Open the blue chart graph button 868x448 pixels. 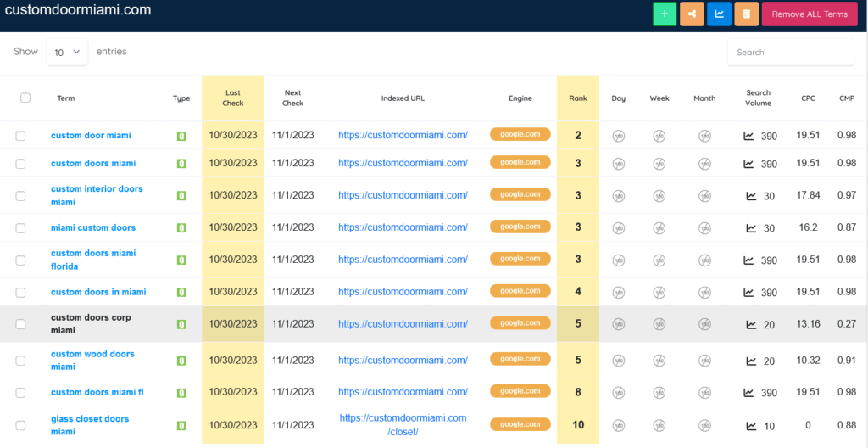point(719,14)
